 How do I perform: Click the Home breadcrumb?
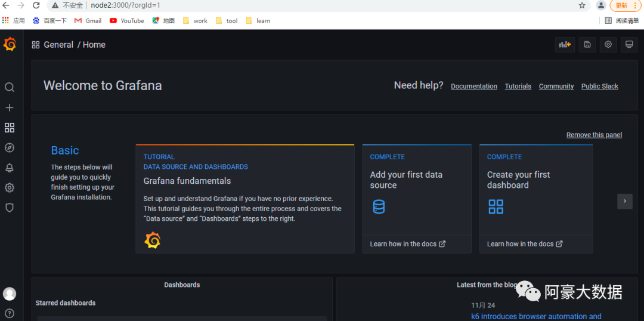pyautogui.click(x=94, y=45)
